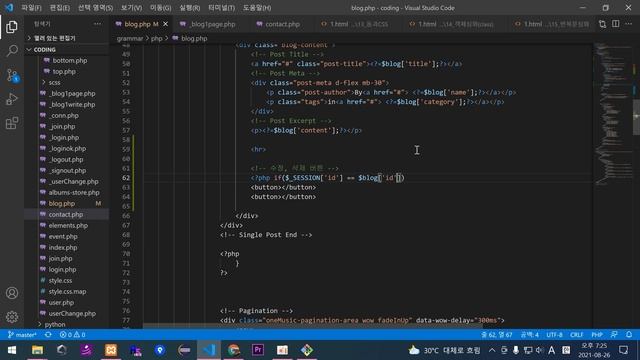Open the feedback icon in status bar
The width and height of the screenshot is (640, 360).
[614, 335]
